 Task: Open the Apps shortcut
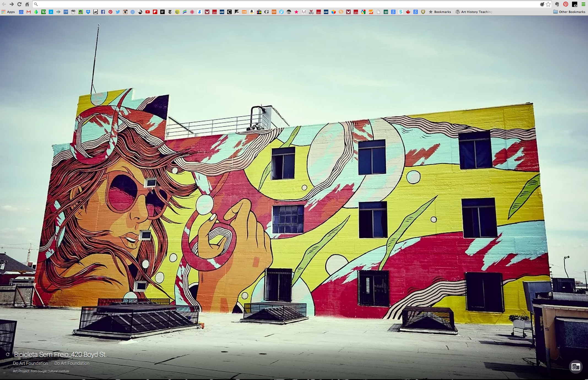point(8,12)
